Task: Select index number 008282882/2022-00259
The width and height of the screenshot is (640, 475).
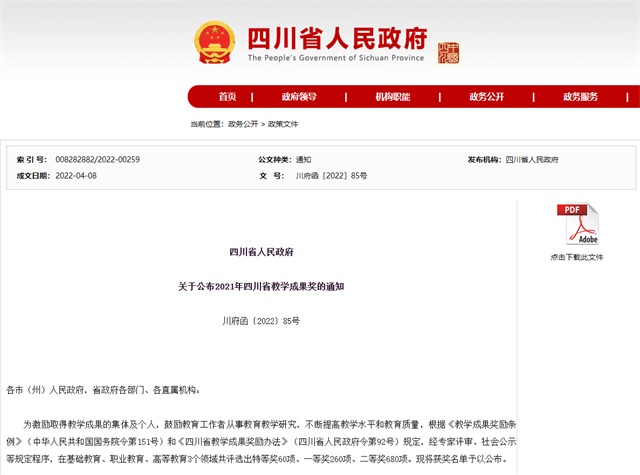Action: [x=98, y=160]
